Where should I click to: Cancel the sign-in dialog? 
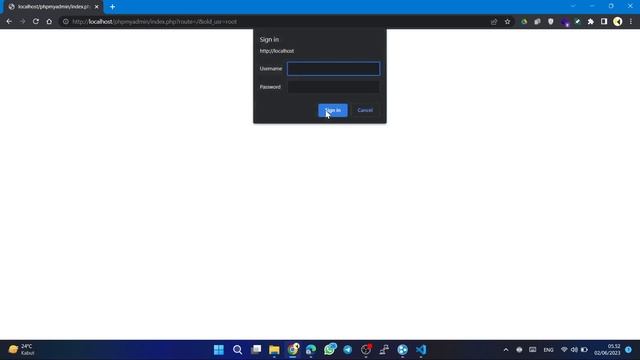pos(365,110)
